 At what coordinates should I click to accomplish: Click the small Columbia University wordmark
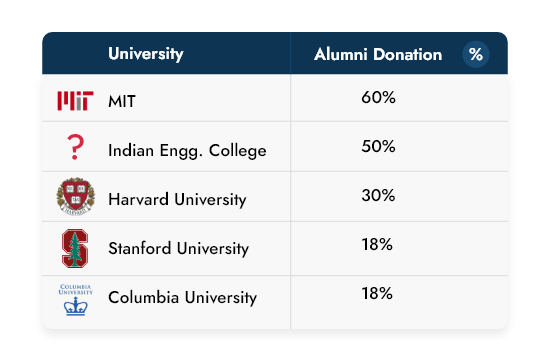pyautogui.click(x=75, y=289)
